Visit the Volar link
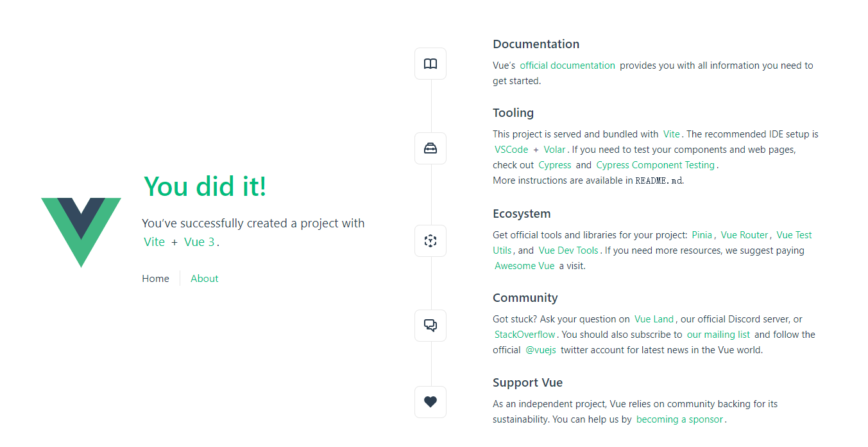 [554, 150]
